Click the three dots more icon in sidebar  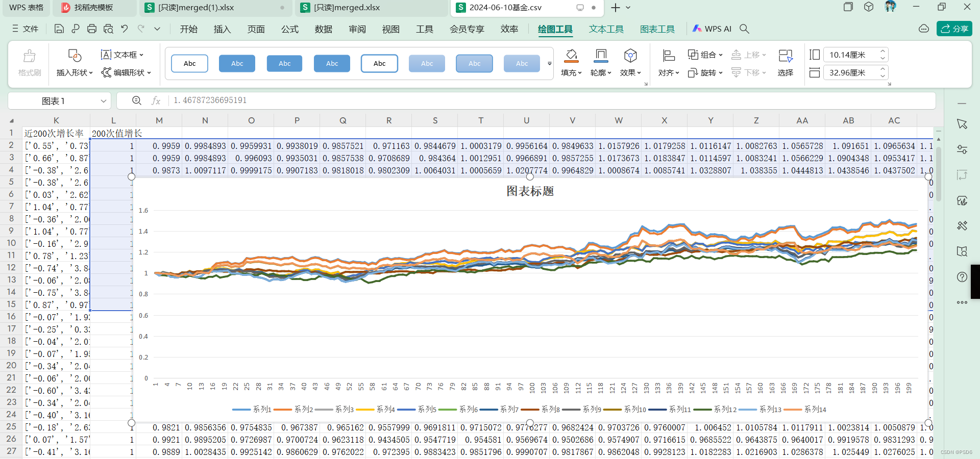click(x=962, y=302)
